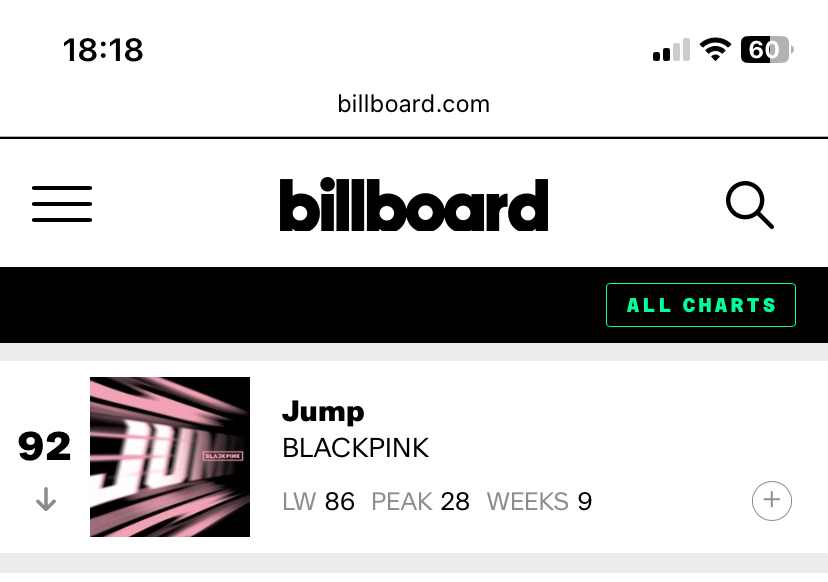This screenshot has height=582, width=828.
Task: Click the downward trend arrow icon
Action: click(x=46, y=499)
